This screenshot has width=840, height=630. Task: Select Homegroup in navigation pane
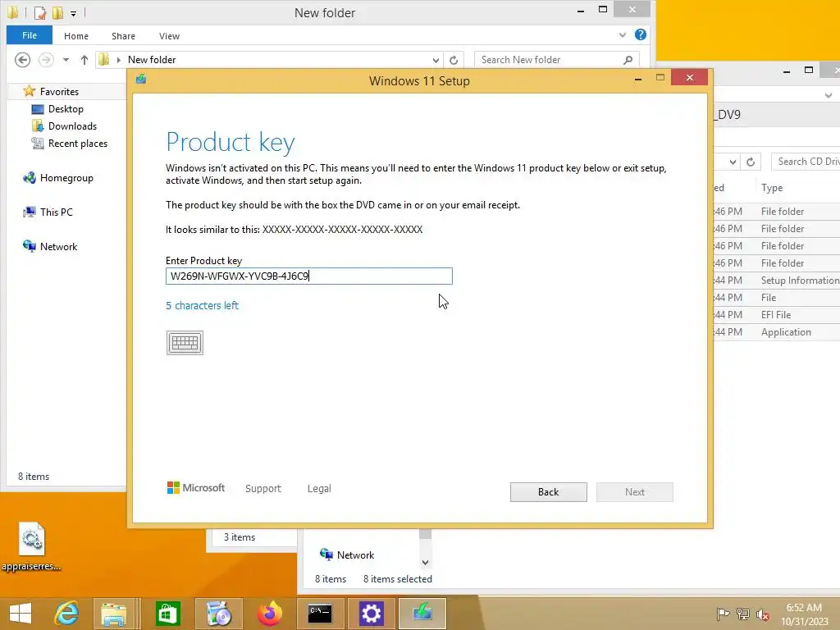point(58,178)
